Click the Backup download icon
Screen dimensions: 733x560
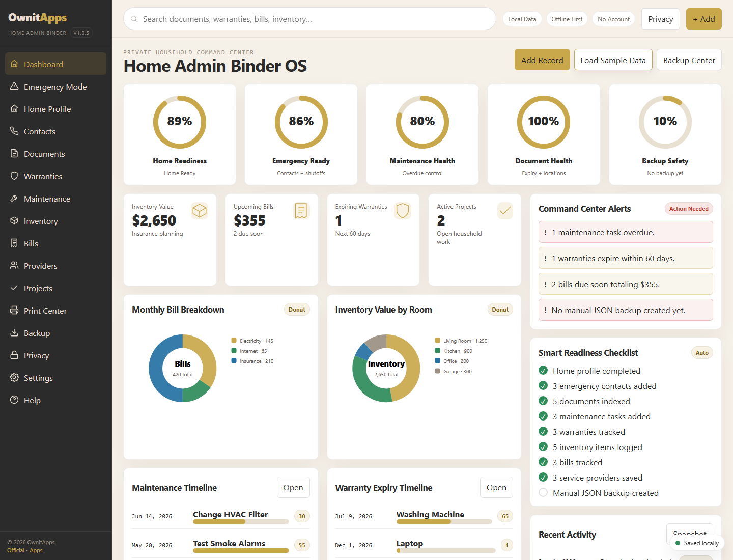point(14,333)
